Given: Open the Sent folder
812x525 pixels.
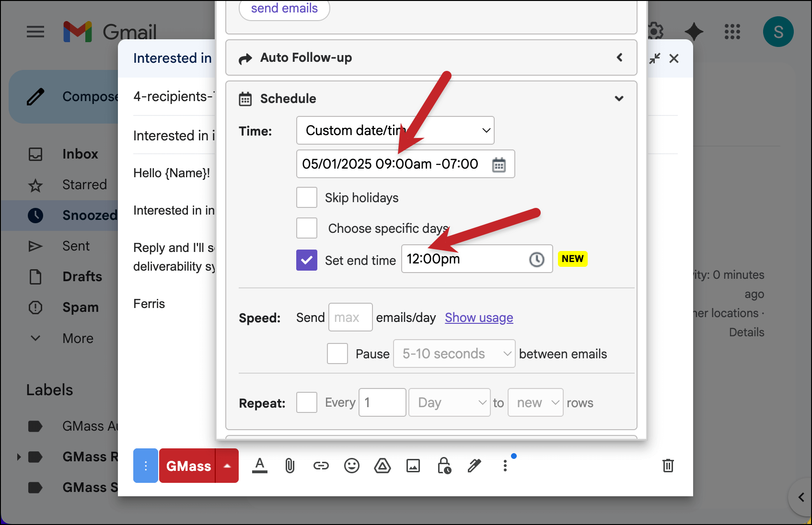Looking at the screenshot, I should (x=76, y=246).
